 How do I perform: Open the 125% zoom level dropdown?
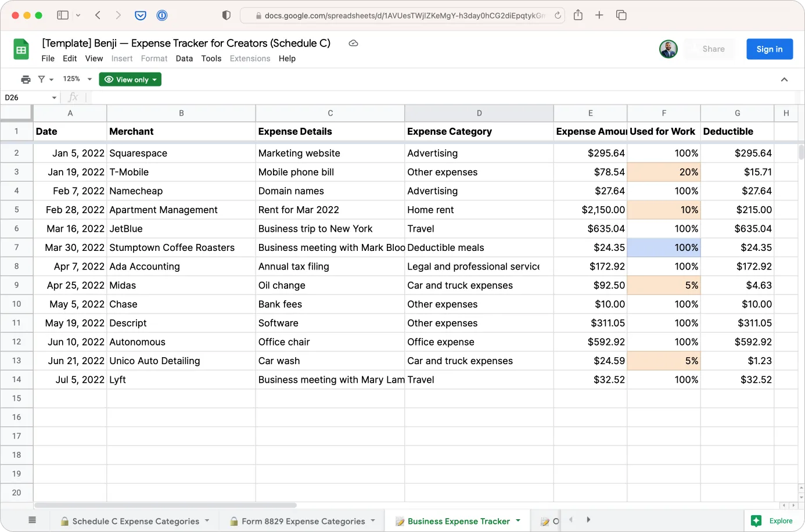click(76, 79)
